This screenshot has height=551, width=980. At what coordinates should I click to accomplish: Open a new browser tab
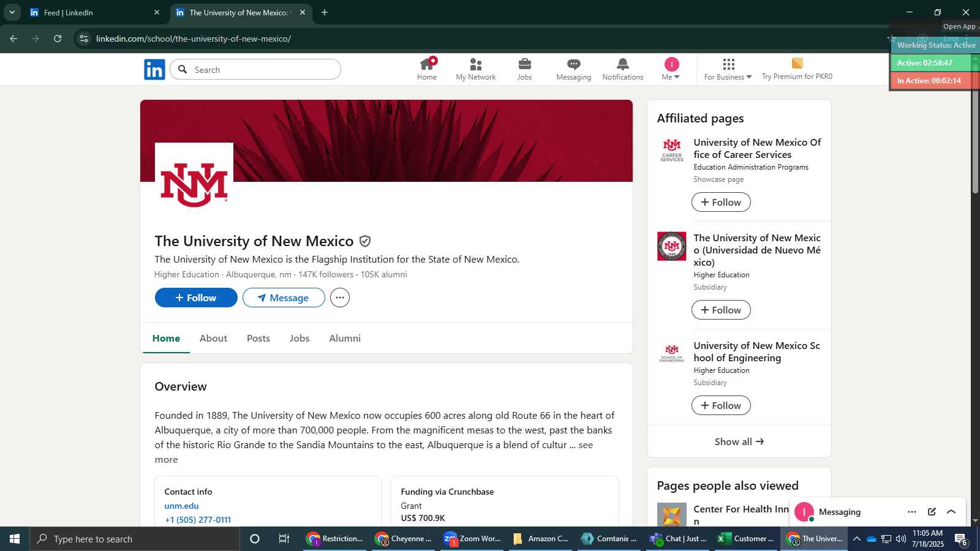[325, 12]
